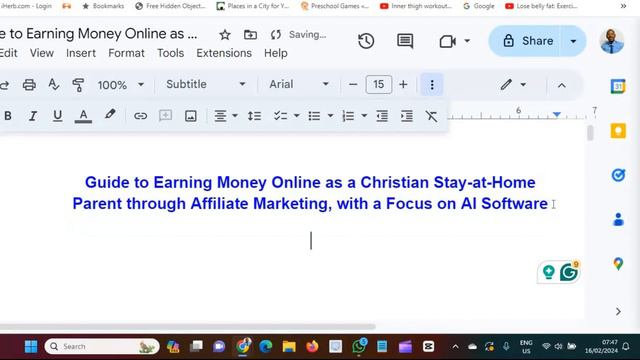640x360 pixels.
Task: Open the View menu
Action: [42, 53]
